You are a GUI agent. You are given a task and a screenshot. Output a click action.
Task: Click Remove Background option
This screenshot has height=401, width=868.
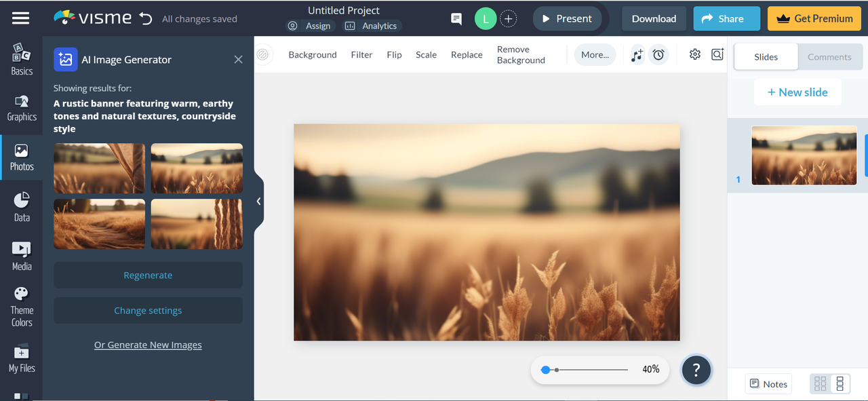[521, 55]
